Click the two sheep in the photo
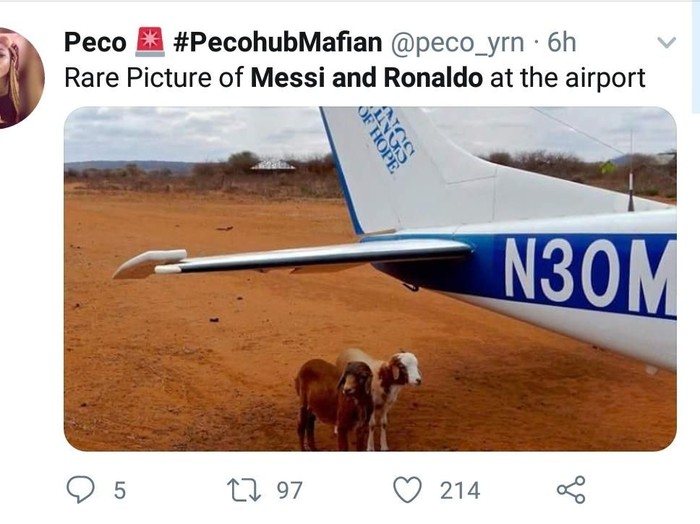700x524 pixels. tap(358, 399)
